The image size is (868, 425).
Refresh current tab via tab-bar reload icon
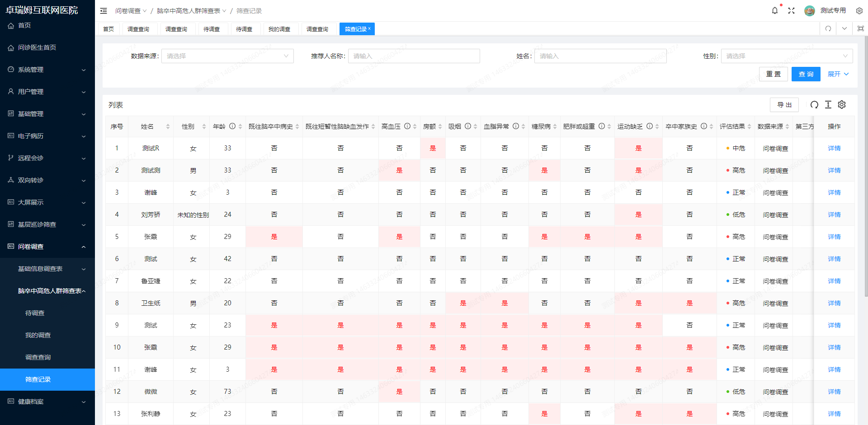[x=828, y=28]
